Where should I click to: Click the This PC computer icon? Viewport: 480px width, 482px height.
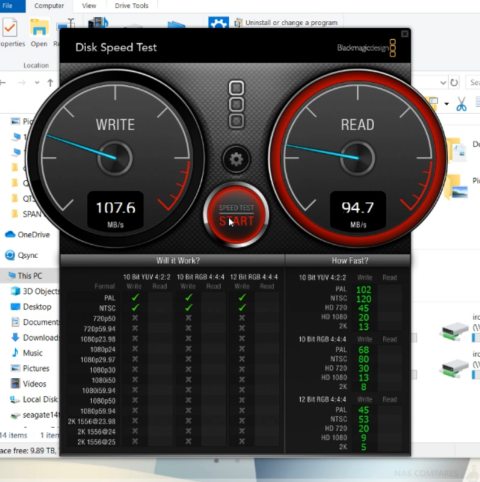pos(13,275)
